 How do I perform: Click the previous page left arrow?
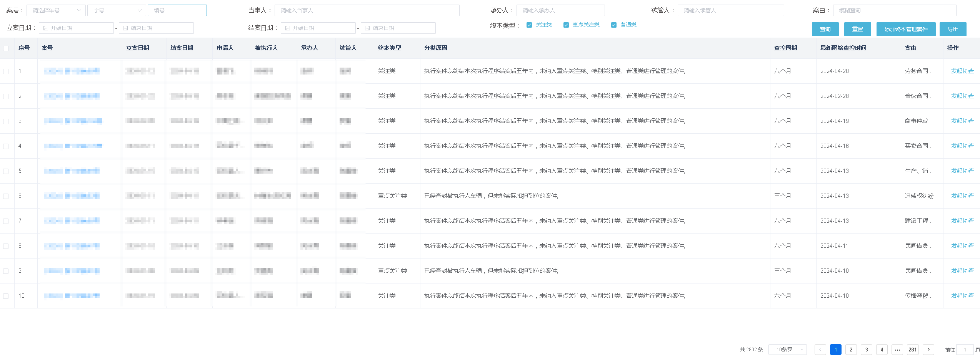(x=820, y=350)
